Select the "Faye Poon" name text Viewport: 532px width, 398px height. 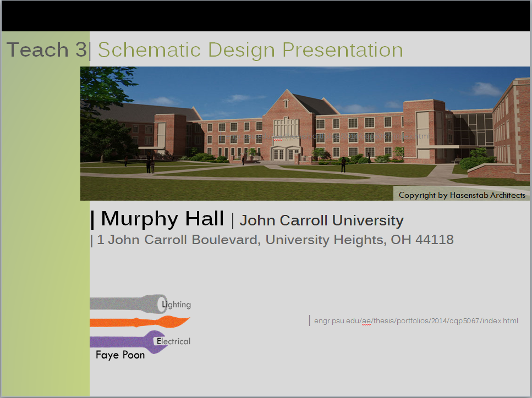[x=120, y=355]
